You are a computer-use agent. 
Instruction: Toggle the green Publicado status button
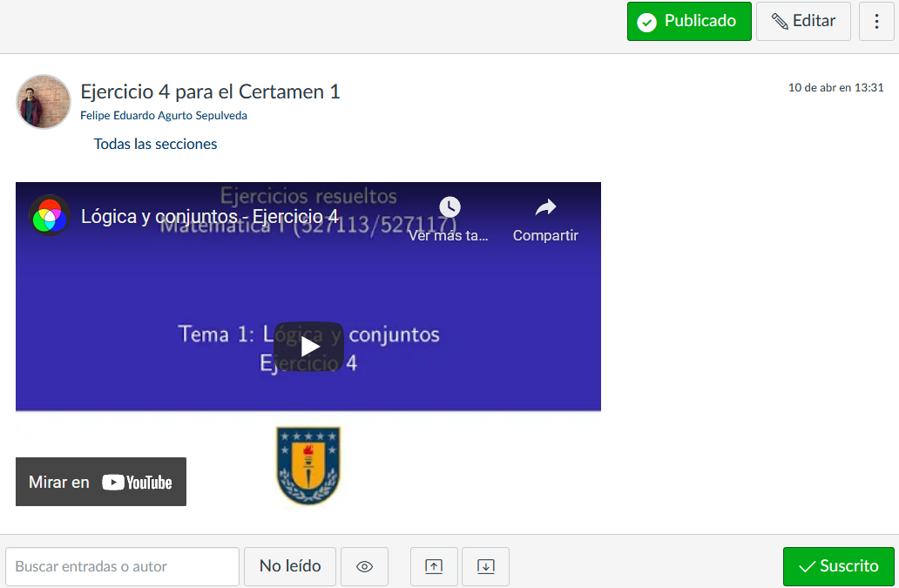pos(688,21)
